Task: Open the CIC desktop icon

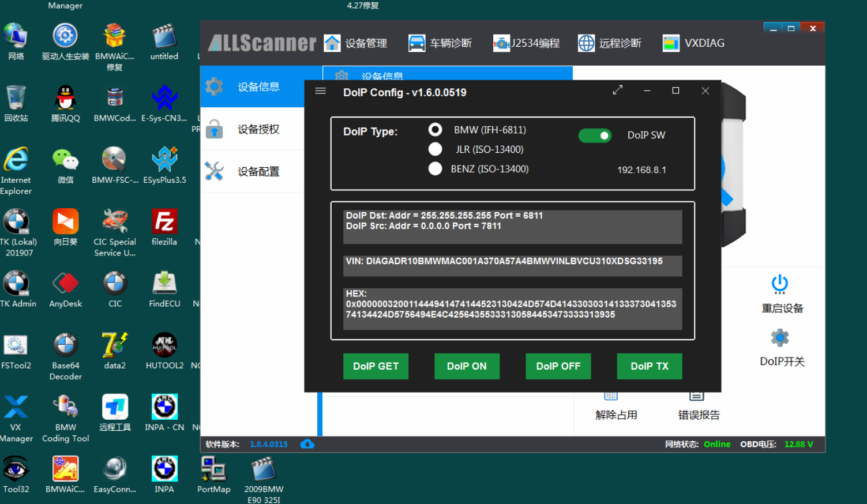Action: tap(115, 289)
